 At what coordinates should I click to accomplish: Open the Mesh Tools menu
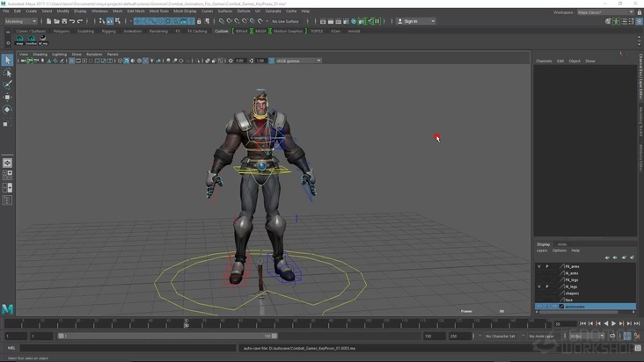coord(159,11)
